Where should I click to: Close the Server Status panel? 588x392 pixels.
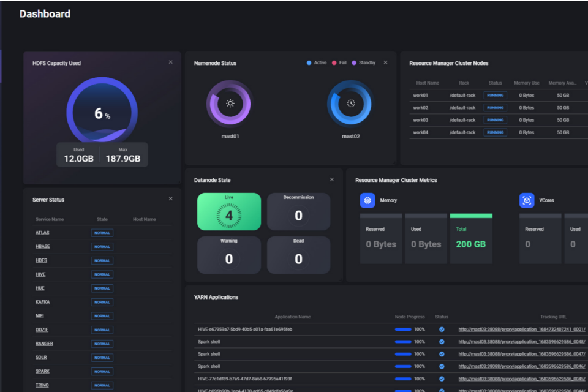coord(171,198)
